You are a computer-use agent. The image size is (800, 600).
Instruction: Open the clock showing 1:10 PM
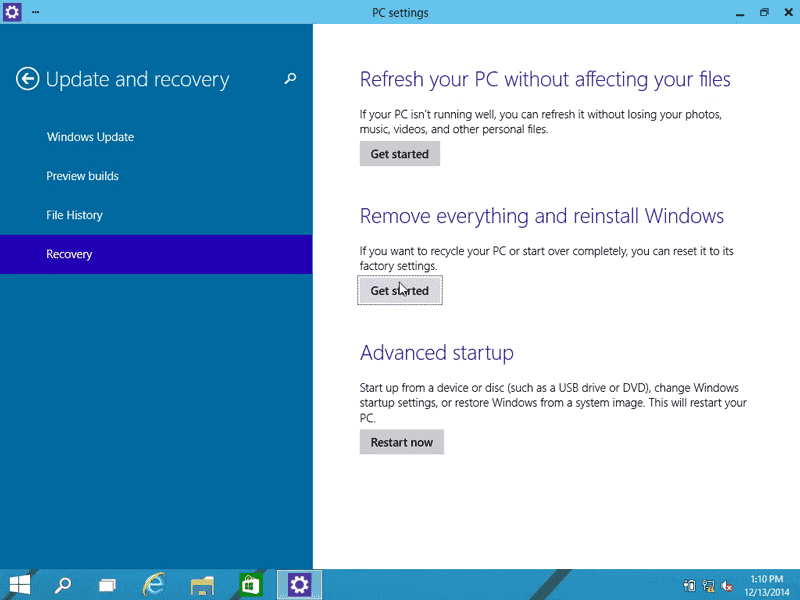tap(766, 585)
